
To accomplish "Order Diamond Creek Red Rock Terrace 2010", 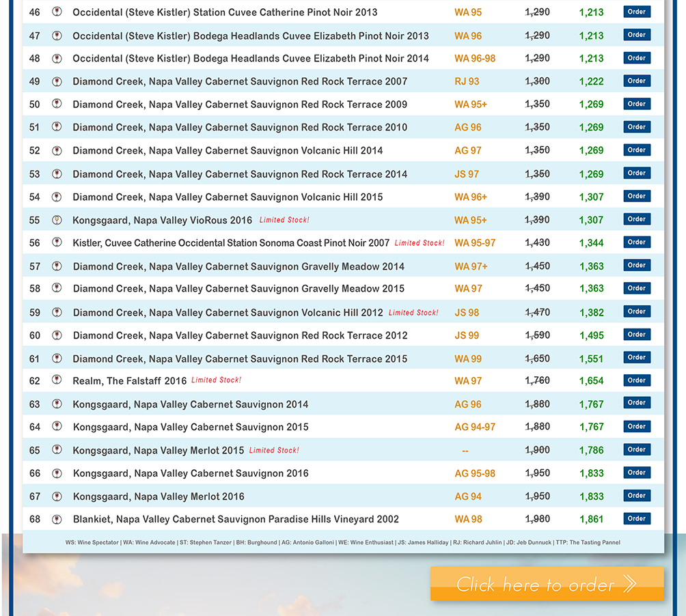I will [x=637, y=127].
